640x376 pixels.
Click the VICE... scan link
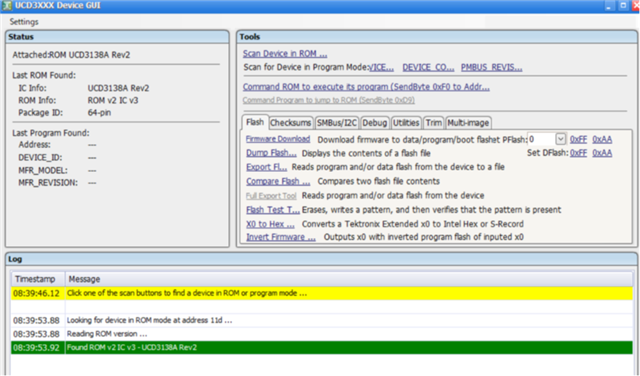coord(381,67)
